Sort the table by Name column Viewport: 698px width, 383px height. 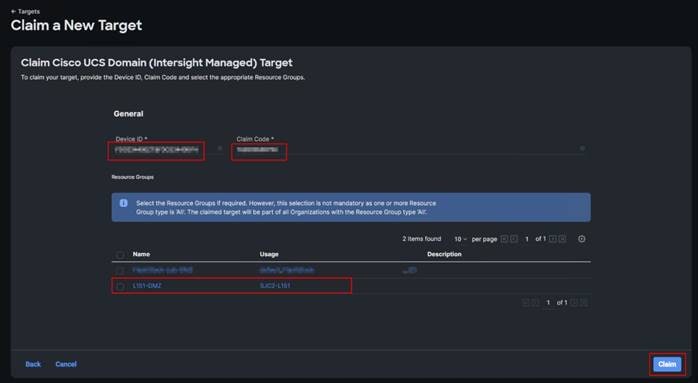141,254
